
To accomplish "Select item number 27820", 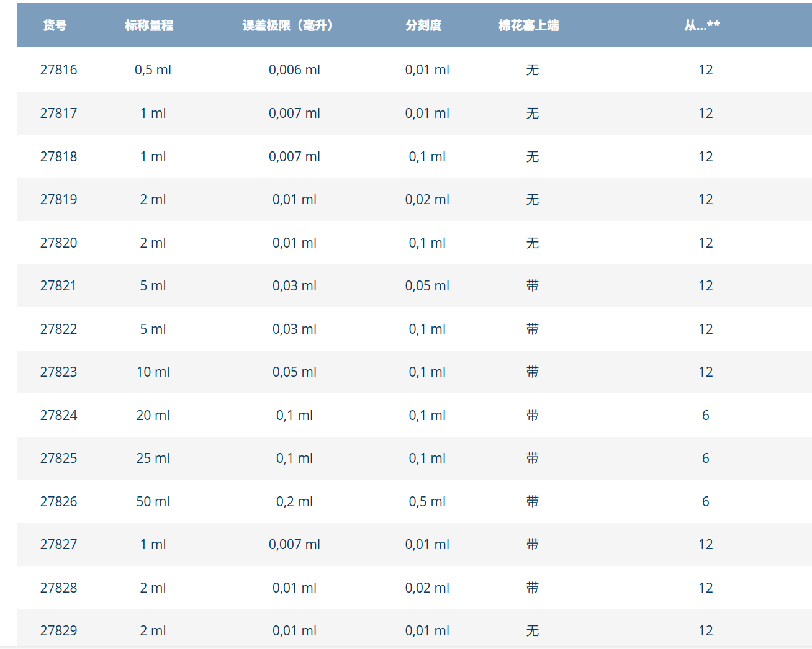I will pyautogui.click(x=59, y=243).
